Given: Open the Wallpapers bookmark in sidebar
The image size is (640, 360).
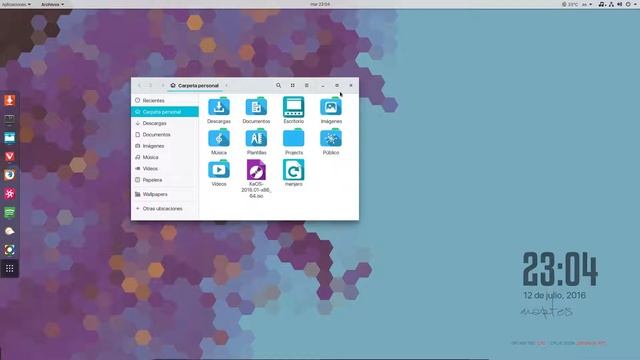Looking at the screenshot, I should click(165, 194).
